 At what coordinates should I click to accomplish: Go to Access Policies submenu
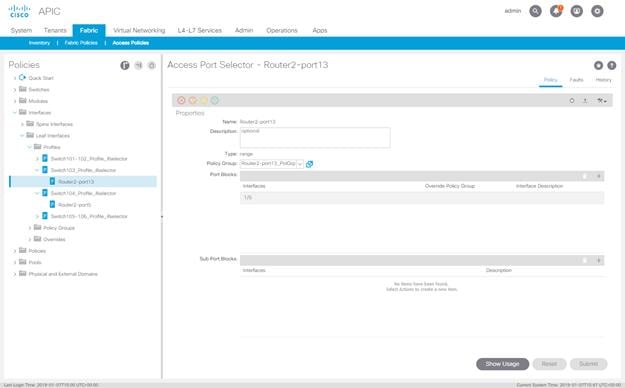click(x=131, y=43)
